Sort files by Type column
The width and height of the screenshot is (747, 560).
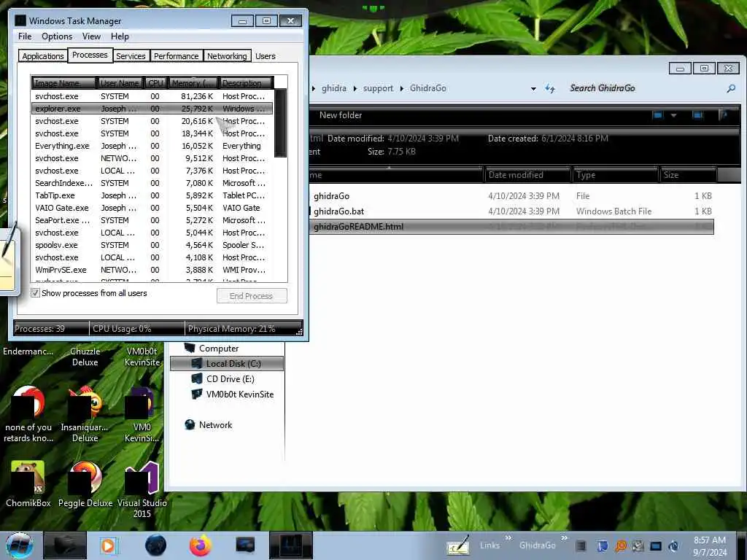616,175
